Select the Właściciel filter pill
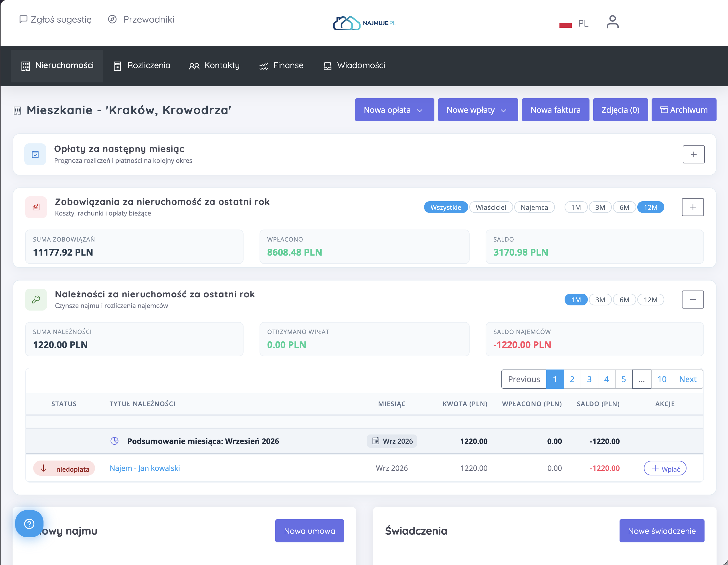This screenshot has width=728, height=565. point(491,207)
